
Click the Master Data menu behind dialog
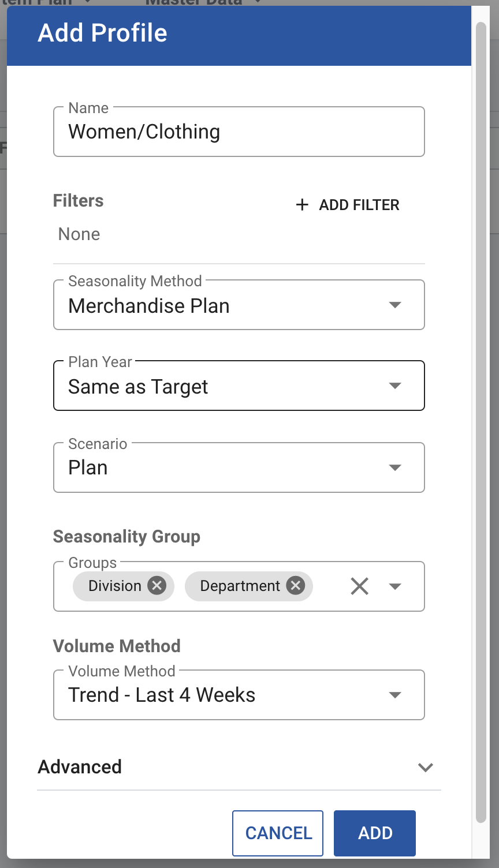(193, 3)
